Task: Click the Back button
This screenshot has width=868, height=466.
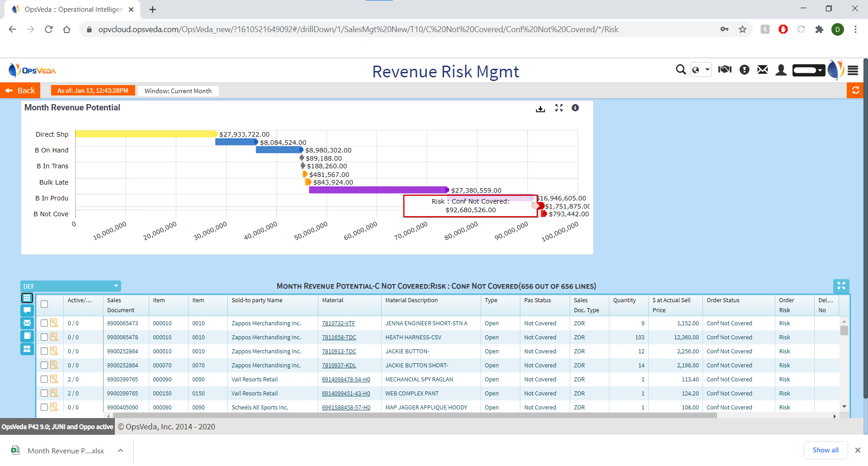Action: [20, 90]
